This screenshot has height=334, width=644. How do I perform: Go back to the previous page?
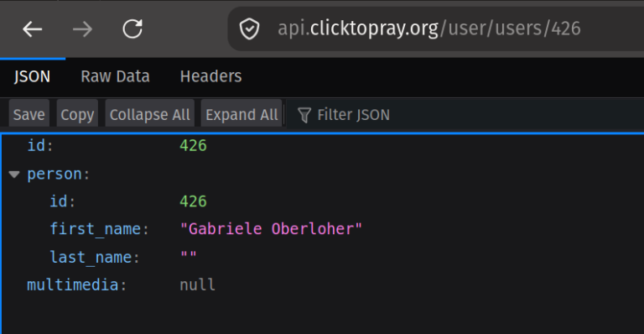click(x=33, y=29)
